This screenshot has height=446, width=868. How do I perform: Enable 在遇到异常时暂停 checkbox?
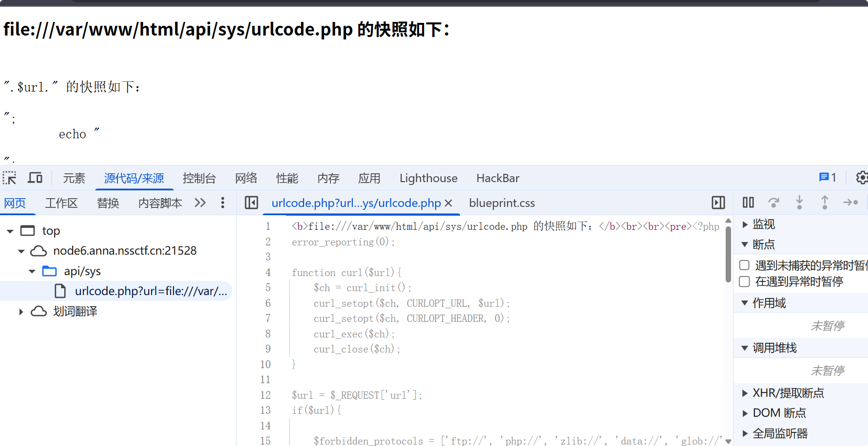[x=744, y=281]
